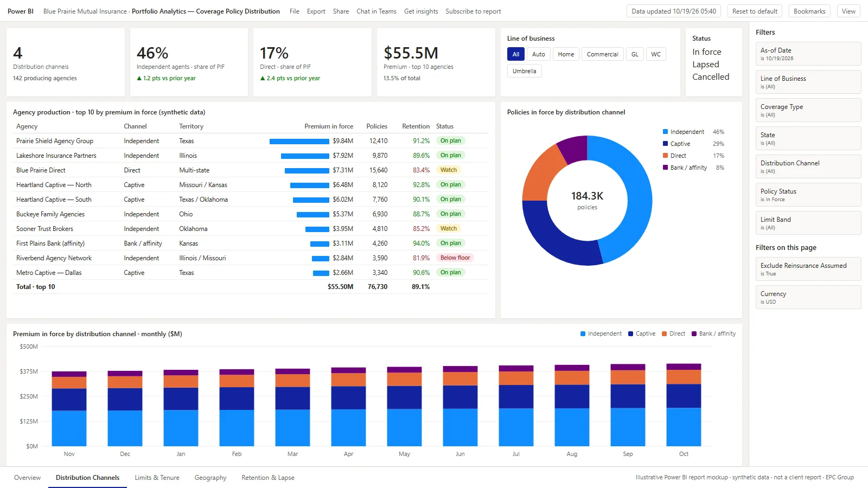Expand the Limit Band filter card
Viewport: 868px width, 488px height.
808,223
